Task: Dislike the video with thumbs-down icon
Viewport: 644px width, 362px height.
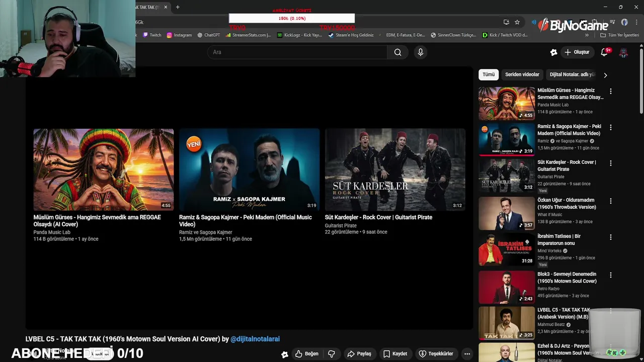Action: pos(332,354)
